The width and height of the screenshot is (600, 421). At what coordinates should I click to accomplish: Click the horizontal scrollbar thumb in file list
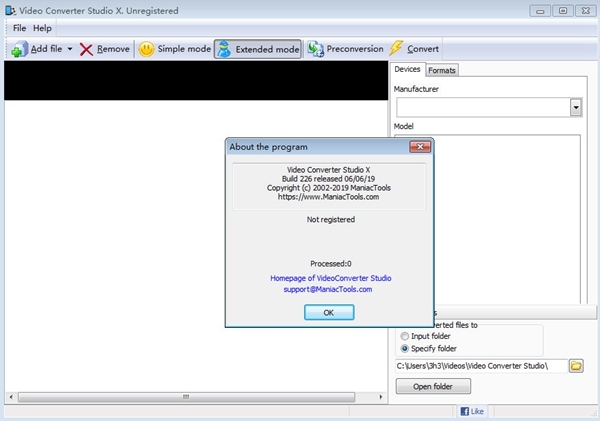186,397
